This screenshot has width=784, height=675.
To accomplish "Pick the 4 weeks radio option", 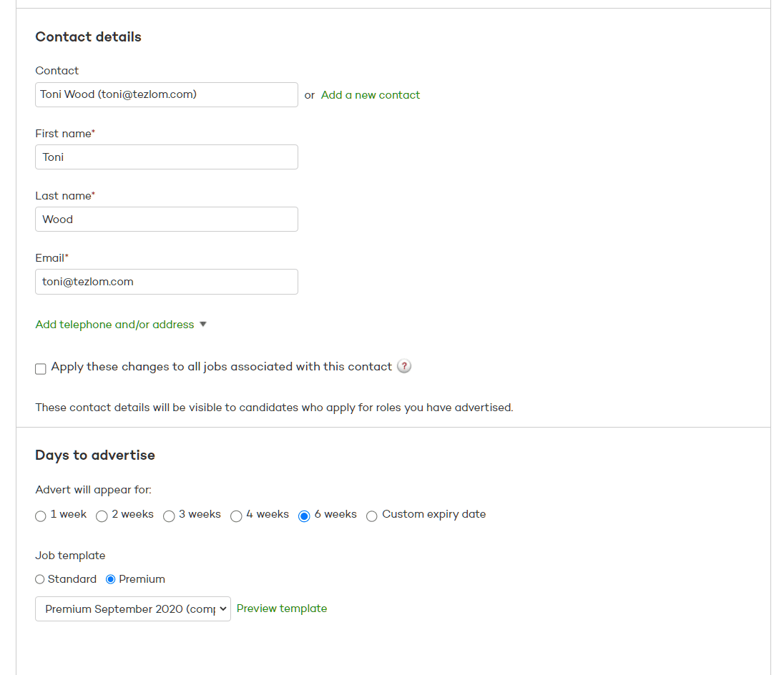I will click(236, 516).
